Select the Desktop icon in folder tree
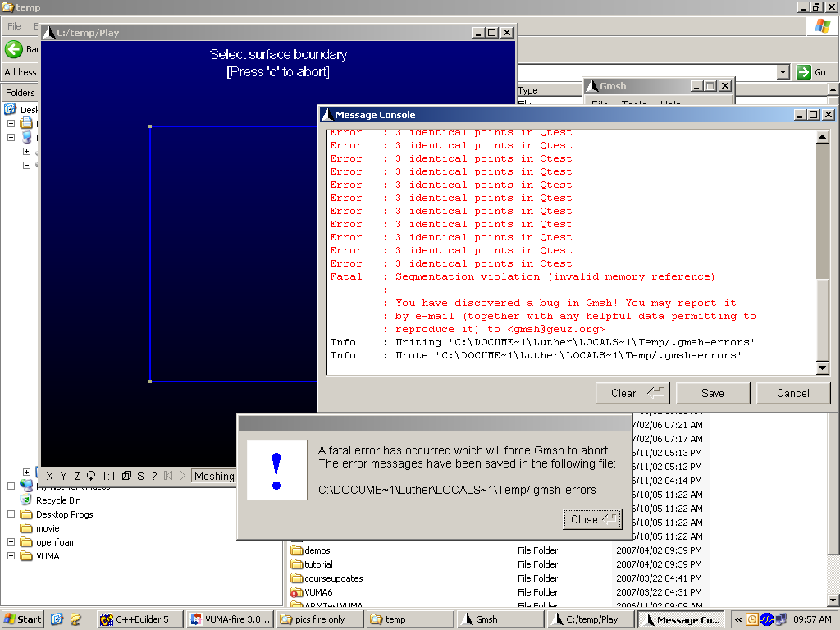The width and height of the screenshot is (840, 630). 10,109
